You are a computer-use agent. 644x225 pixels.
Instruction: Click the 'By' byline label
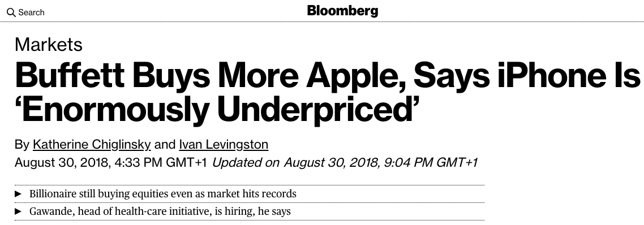pyautogui.click(x=22, y=145)
